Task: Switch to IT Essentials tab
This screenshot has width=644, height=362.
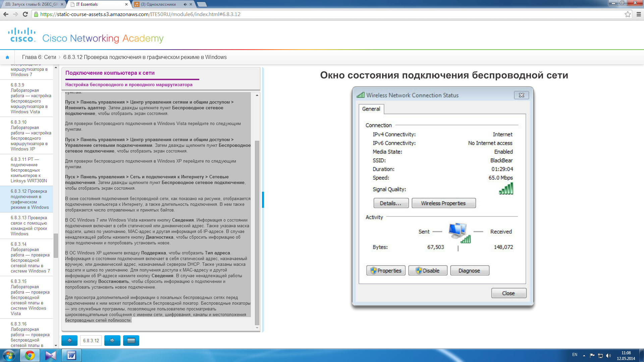Action: (97, 4)
